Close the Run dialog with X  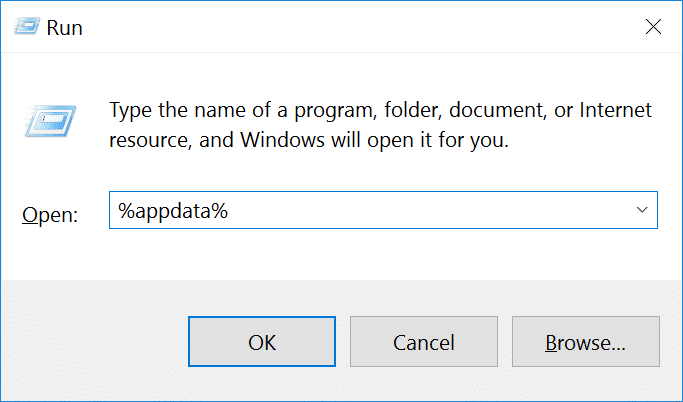[x=653, y=28]
